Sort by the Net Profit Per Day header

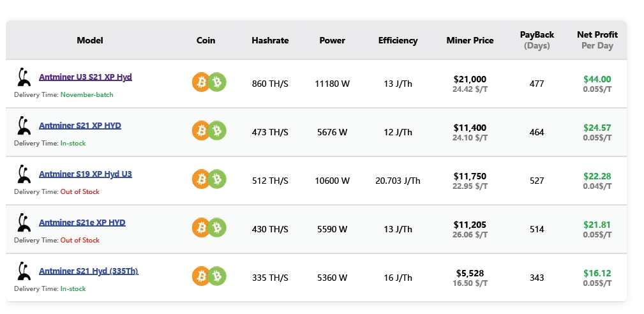coord(597,40)
